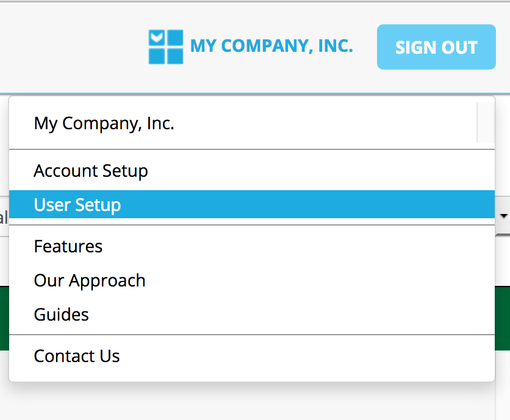Open Account Setup from the menu
The width and height of the screenshot is (510, 420).
(91, 171)
